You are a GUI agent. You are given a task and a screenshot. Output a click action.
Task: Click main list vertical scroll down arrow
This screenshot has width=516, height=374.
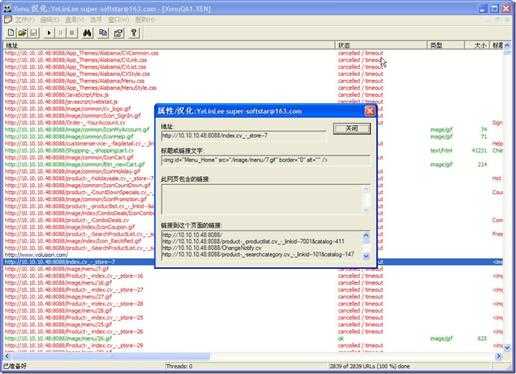coord(507,348)
